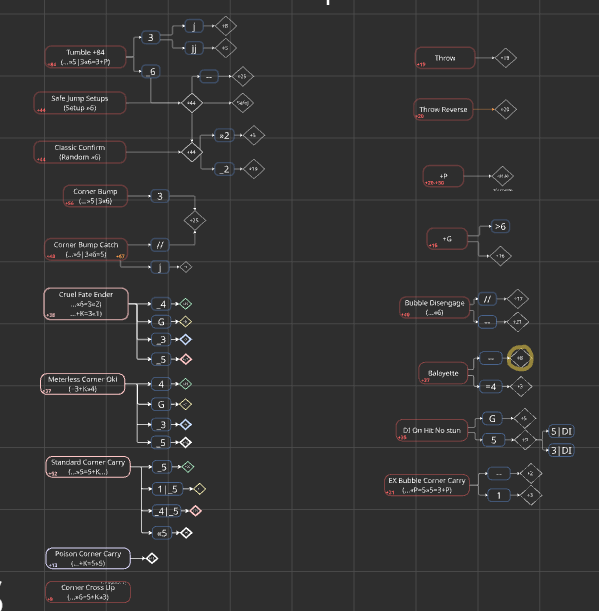Select the Meterless Corner Oki node
599x611 pixels.
(x=83, y=384)
